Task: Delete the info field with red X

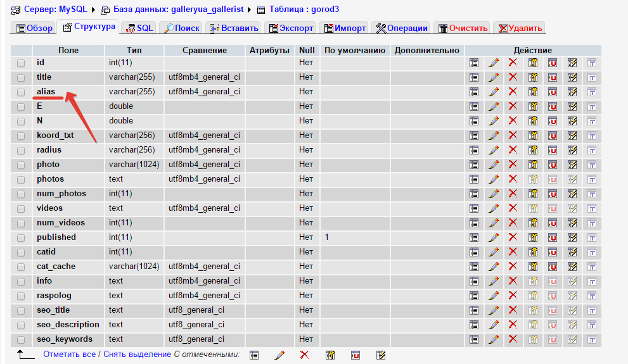Action: (513, 281)
